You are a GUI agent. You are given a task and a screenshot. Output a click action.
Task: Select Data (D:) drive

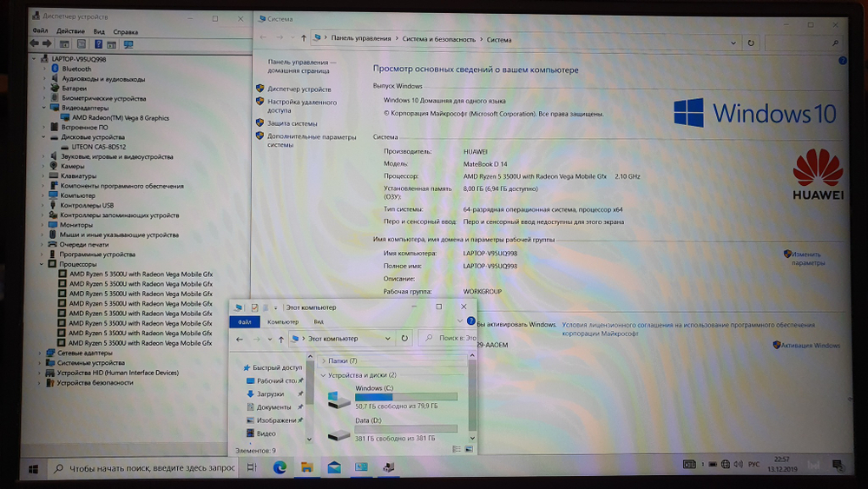392,429
